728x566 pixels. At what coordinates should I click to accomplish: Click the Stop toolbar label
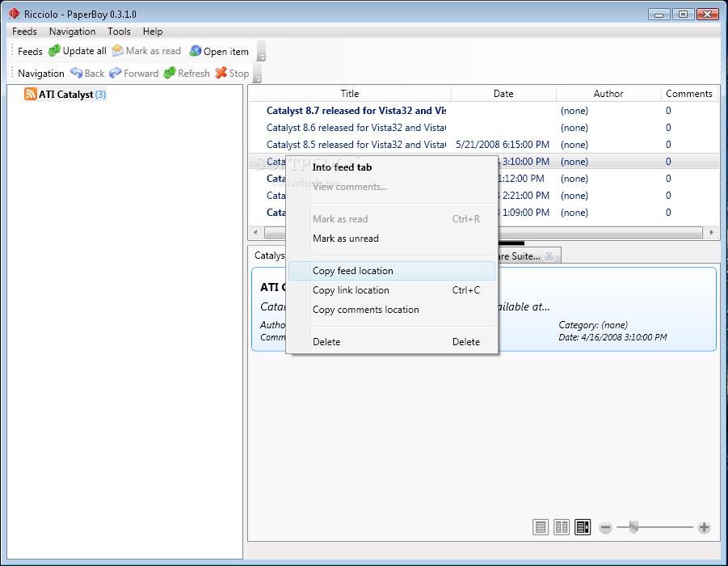pos(238,74)
